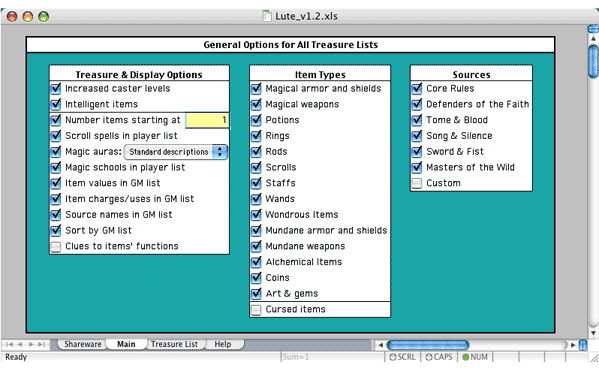Disable Alchemical Items
Viewport: 599px width, 368px height.
[256, 261]
